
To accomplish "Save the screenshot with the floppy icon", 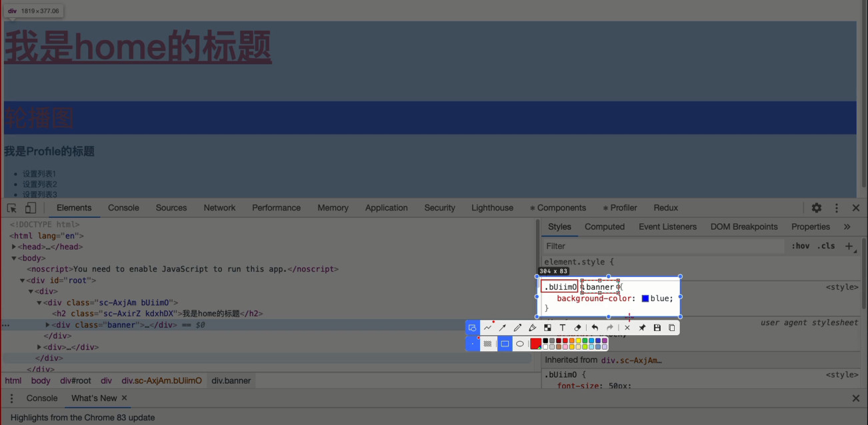I will tap(657, 328).
